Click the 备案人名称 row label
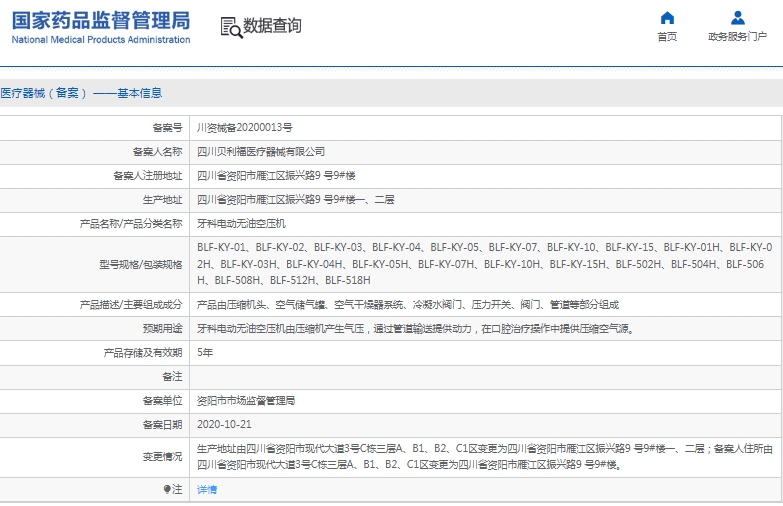783x506 pixels. (x=157, y=151)
